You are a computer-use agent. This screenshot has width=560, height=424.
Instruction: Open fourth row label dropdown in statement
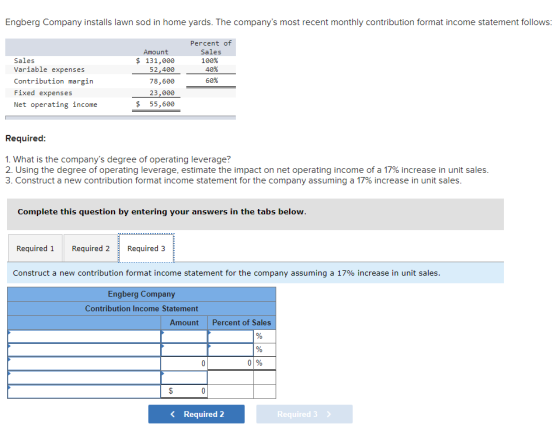(84, 378)
